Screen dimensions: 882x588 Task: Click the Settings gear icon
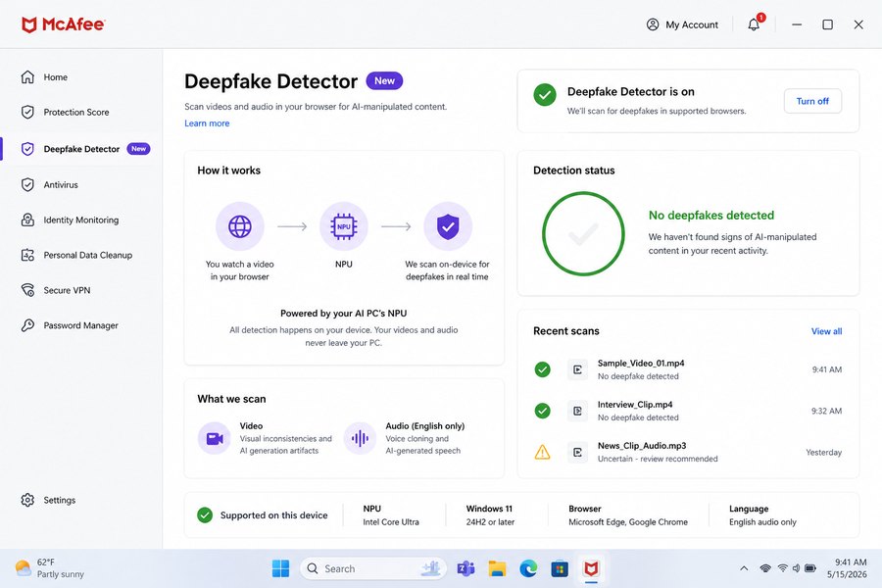click(27, 500)
